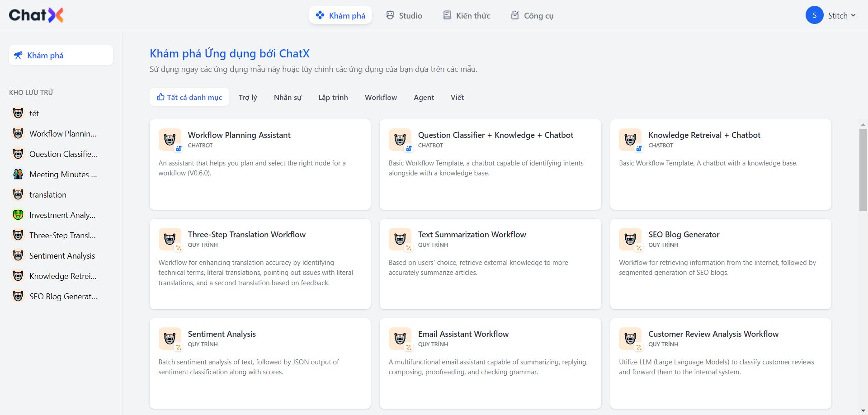Click the SEO Blog Generator card icon
This screenshot has height=415, width=868.
(630, 239)
